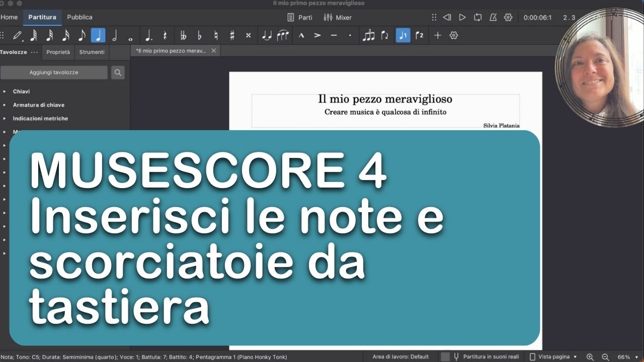Toggle the augmentation dot
This screenshot has width=644, height=362.
pyautogui.click(x=148, y=35)
